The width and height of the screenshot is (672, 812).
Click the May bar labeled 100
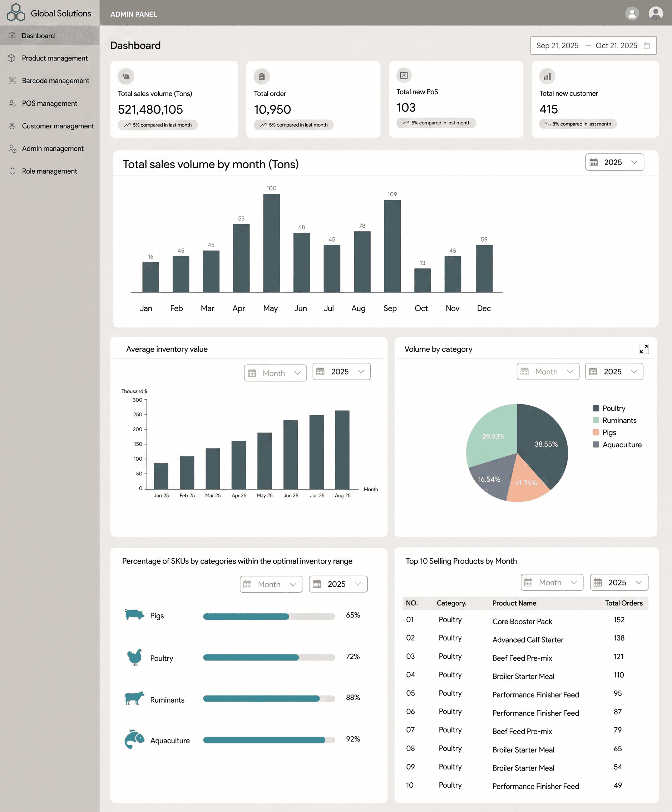click(x=271, y=243)
